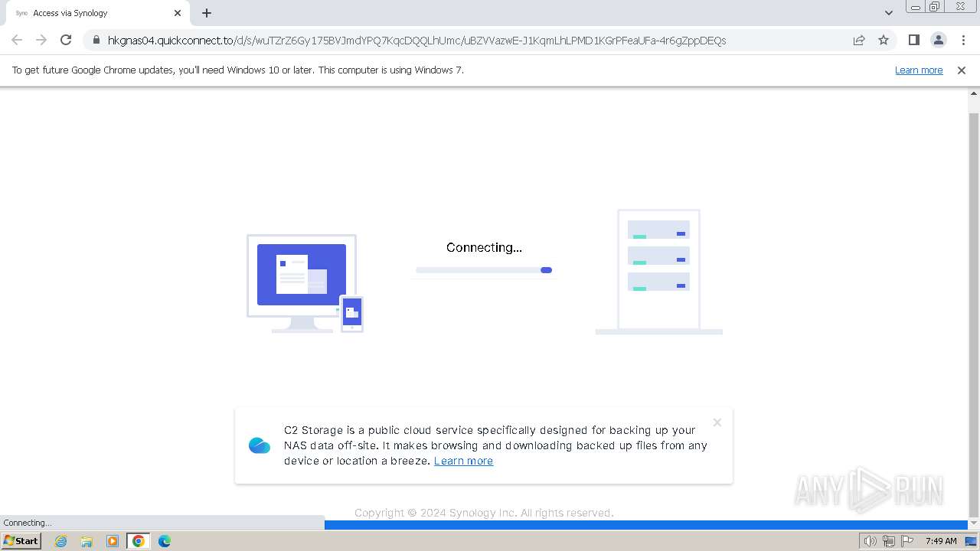Click the Synology copyright text
The image size is (980, 551).
pyautogui.click(x=484, y=513)
